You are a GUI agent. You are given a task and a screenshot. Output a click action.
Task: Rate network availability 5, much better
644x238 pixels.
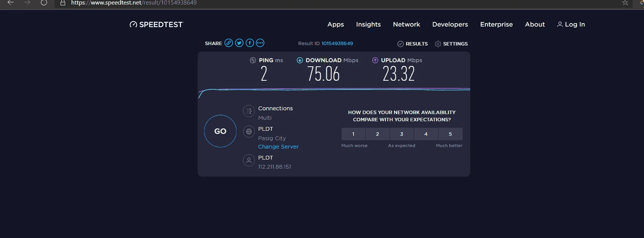[x=450, y=134]
